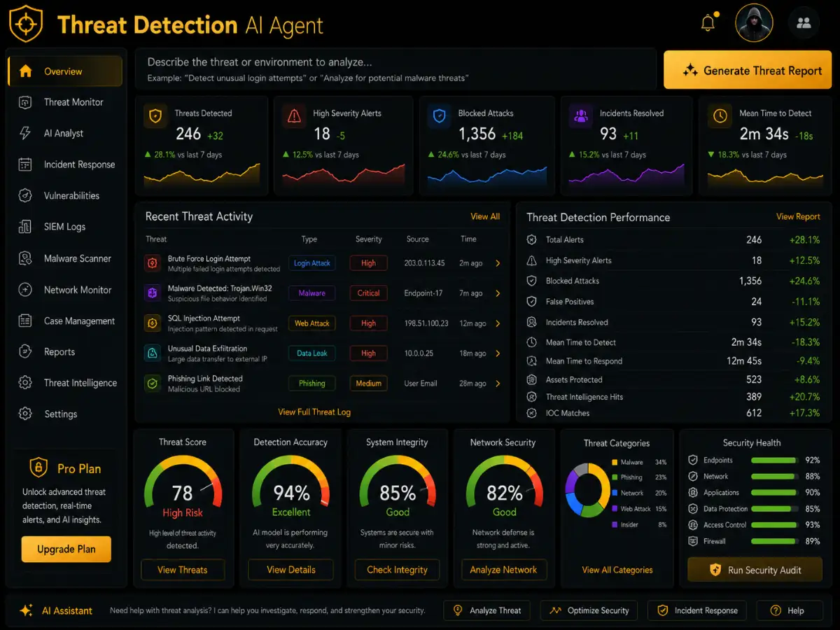Screen dimensions: 840x630
Task: Click the Check Integrity button
Action: click(x=397, y=570)
